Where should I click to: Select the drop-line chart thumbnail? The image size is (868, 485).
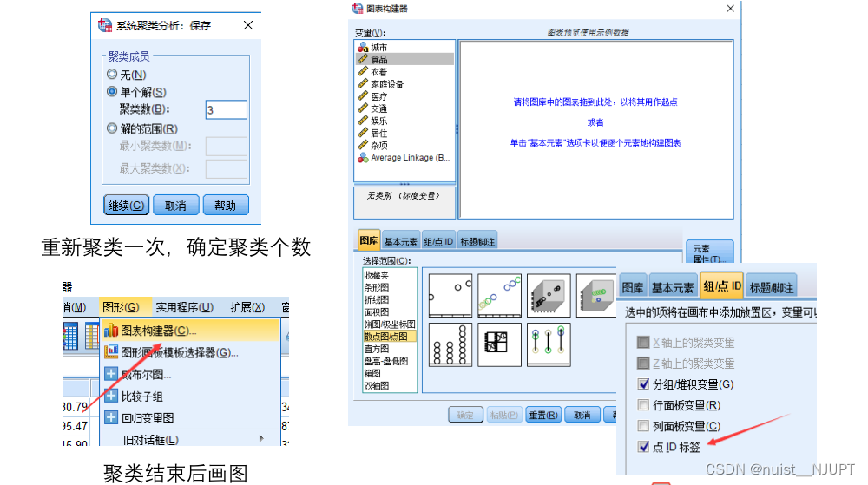(549, 344)
